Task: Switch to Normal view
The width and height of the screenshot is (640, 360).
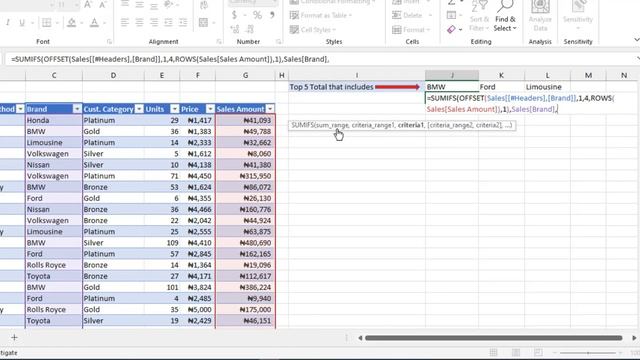Action: pyautogui.click(x=493, y=353)
